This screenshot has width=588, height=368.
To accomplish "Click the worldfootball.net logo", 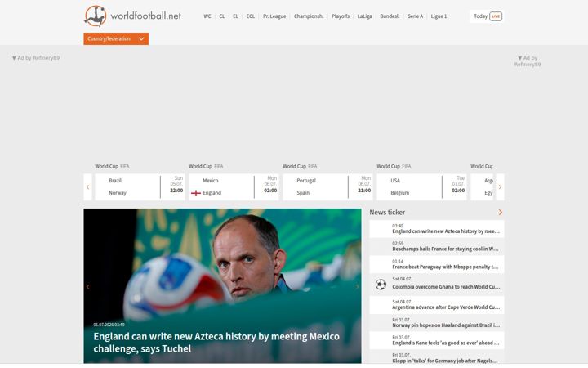I will click(132, 16).
